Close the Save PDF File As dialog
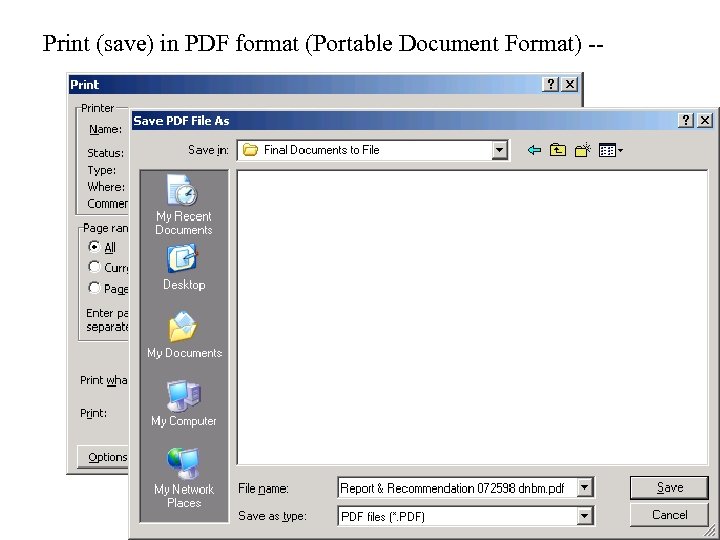The image size is (720, 540). click(x=705, y=120)
